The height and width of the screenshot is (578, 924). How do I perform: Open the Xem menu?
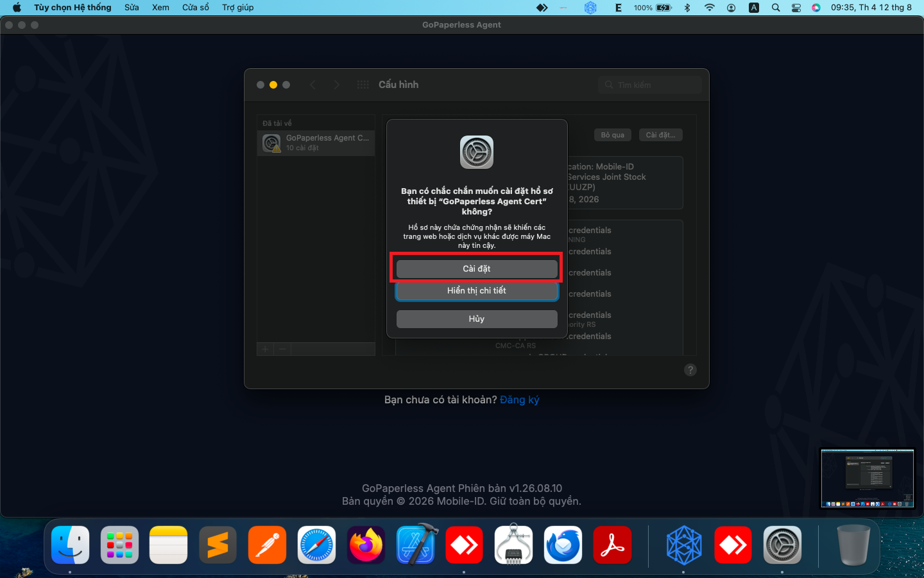[160, 8]
